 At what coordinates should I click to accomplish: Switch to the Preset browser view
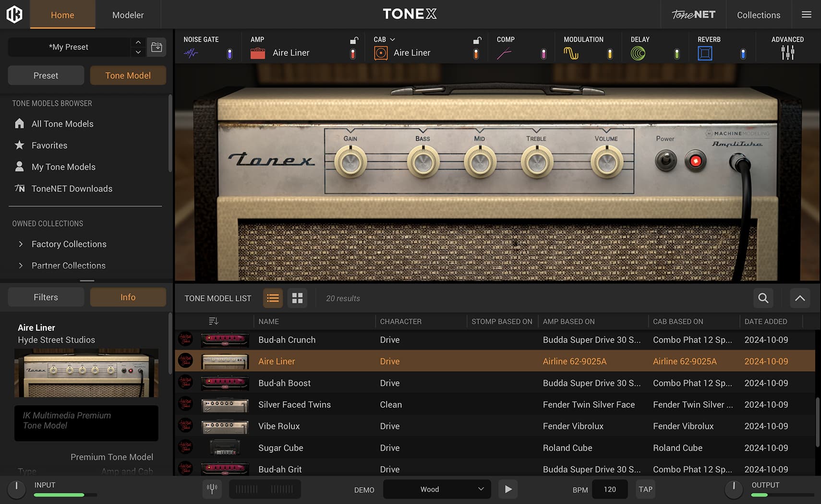(46, 75)
